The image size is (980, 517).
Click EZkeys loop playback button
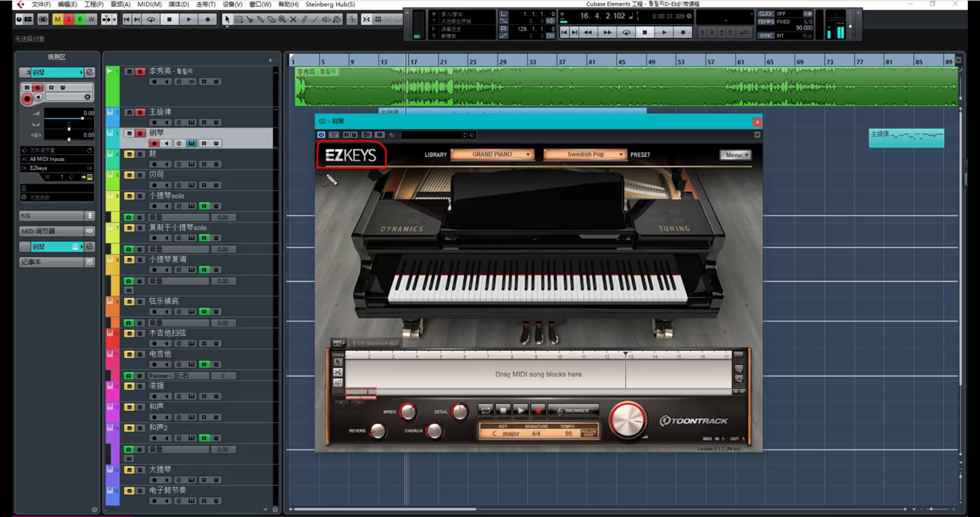tap(485, 410)
